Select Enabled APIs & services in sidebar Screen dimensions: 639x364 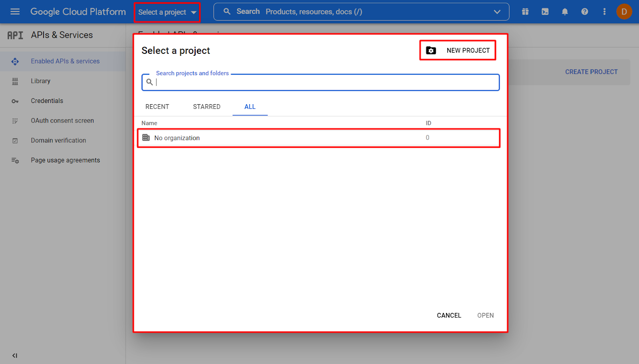tap(63, 61)
